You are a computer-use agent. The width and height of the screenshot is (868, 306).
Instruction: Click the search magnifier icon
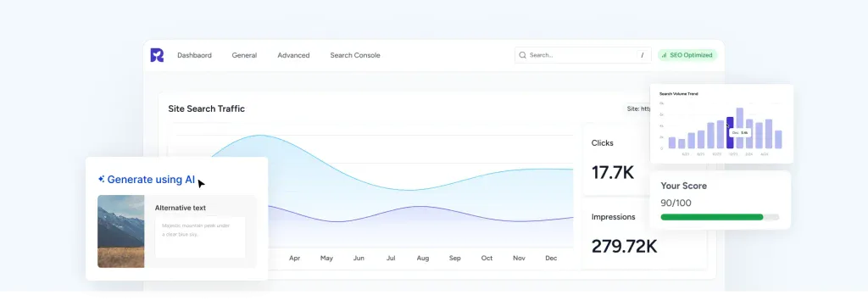522,55
